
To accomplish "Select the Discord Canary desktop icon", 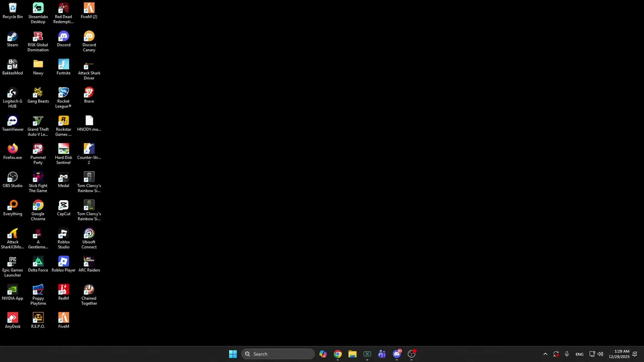I will pyautogui.click(x=89, y=42).
